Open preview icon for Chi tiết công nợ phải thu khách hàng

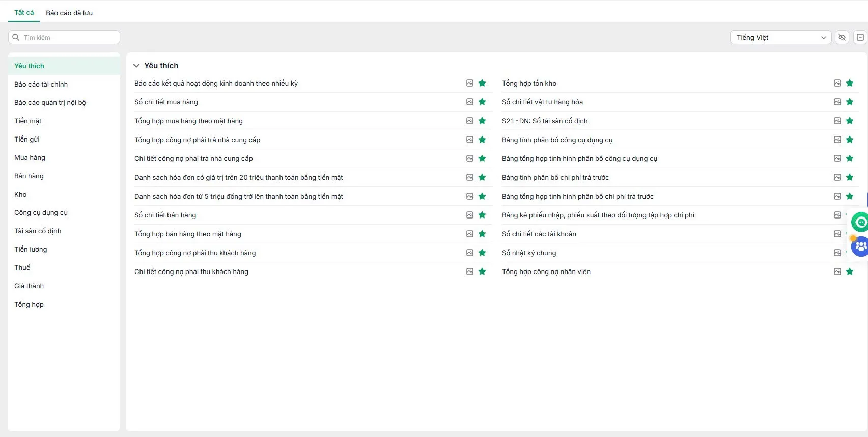point(470,271)
